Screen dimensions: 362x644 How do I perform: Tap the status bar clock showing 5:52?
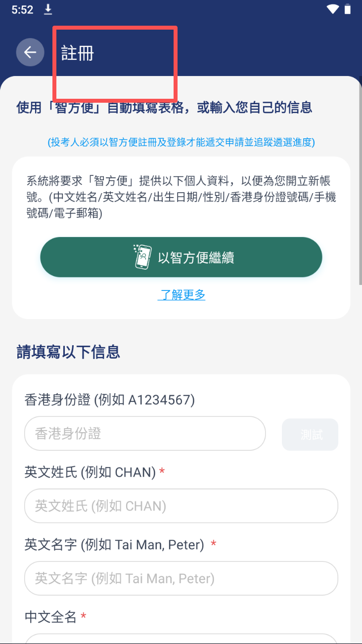pos(22,9)
